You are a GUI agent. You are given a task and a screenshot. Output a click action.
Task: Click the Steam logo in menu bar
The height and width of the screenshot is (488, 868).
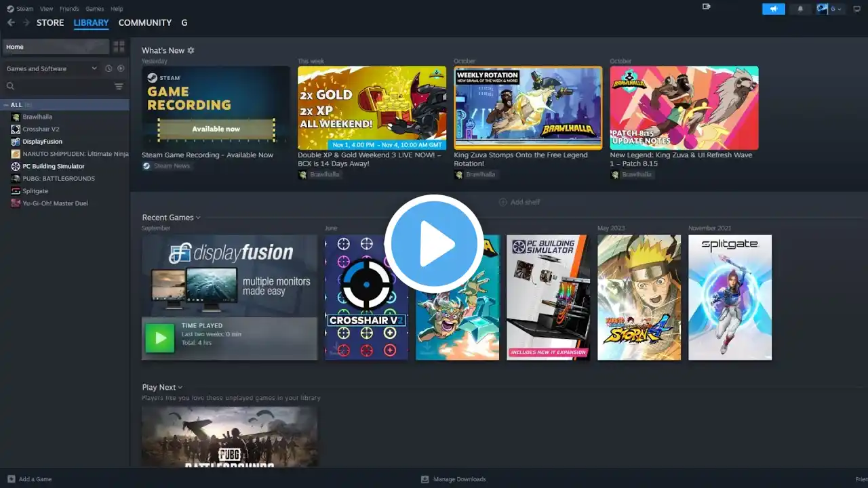[x=10, y=9]
